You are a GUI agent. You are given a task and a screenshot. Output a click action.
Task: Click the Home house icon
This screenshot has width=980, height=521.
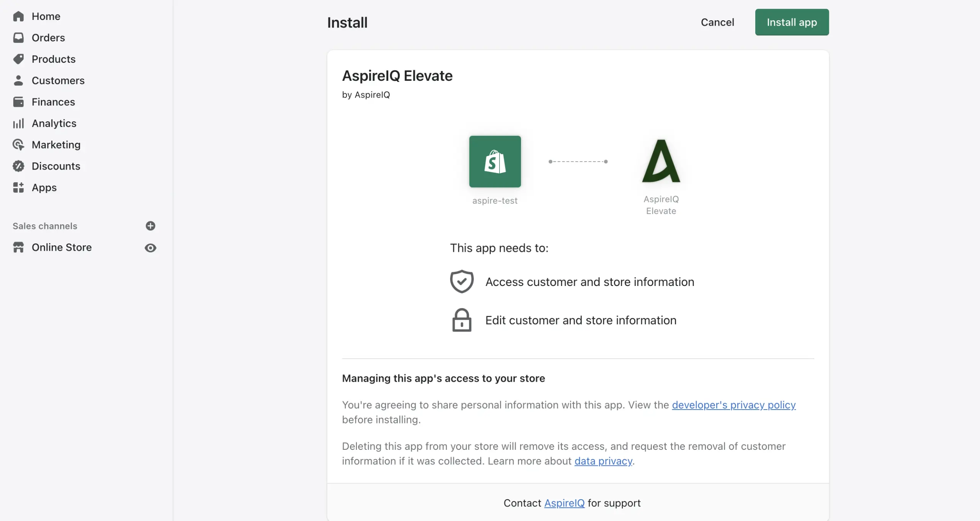pyautogui.click(x=18, y=16)
